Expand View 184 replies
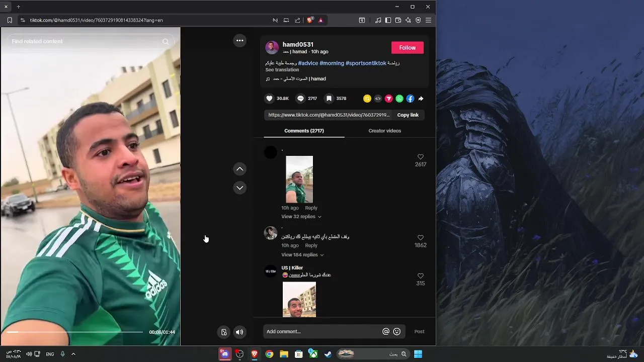Screen dimensions: 644x362 point(302,255)
